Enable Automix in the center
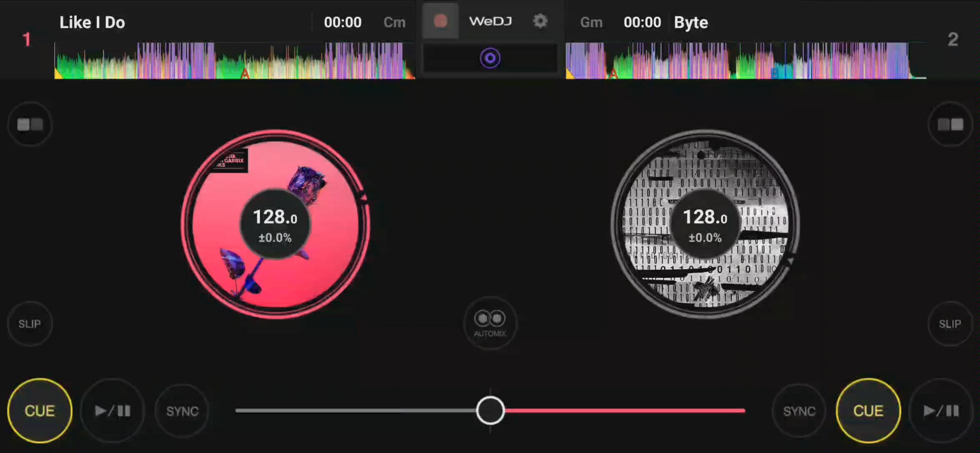The width and height of the screenshot is (980, 453). click(x=490, y=323)
